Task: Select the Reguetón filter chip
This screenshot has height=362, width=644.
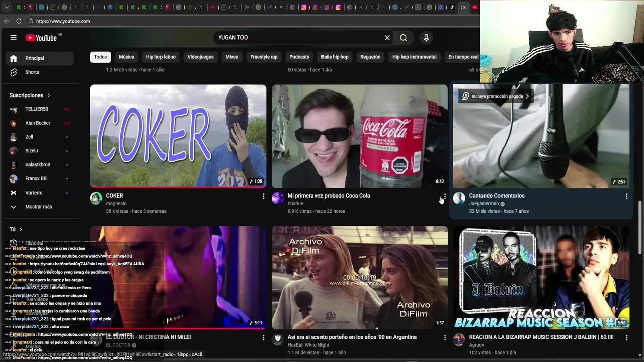Action: [370, 57]
